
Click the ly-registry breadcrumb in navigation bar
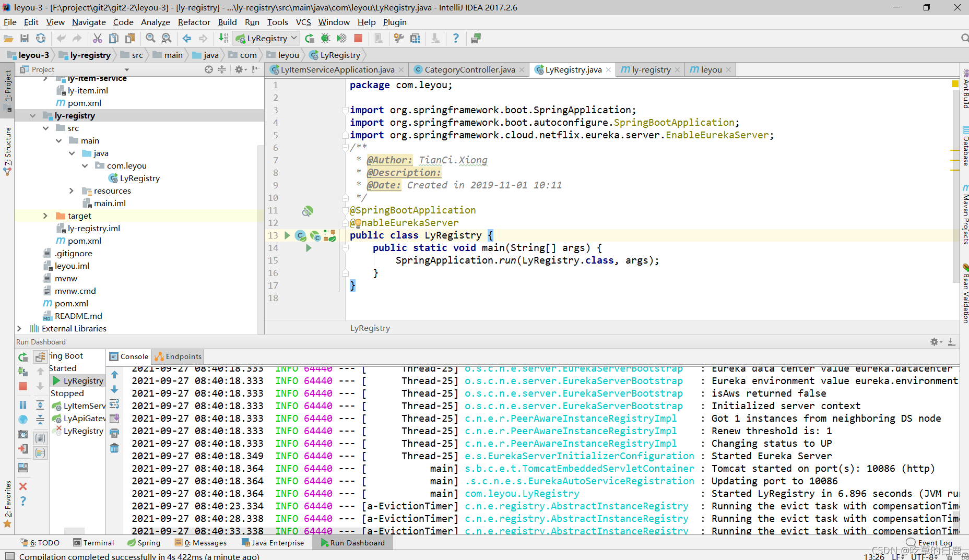pos(85,55)
